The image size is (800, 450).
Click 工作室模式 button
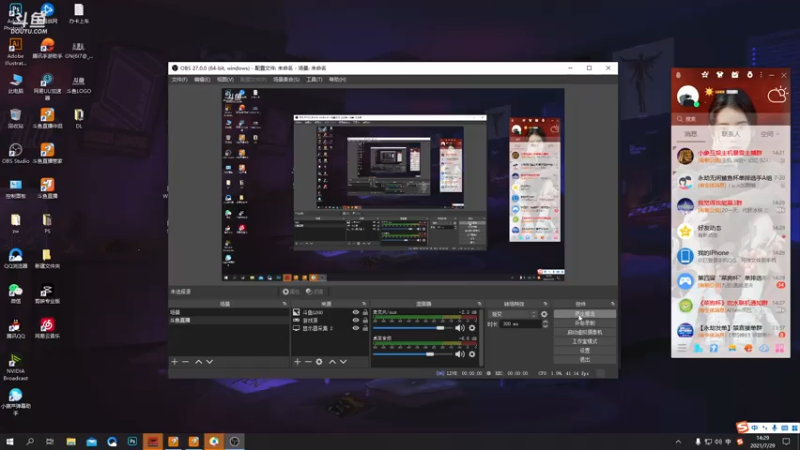(585, 342)
